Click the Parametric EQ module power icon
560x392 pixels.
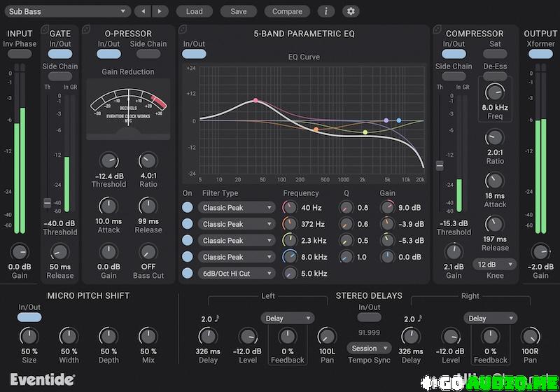click(181, 29)
